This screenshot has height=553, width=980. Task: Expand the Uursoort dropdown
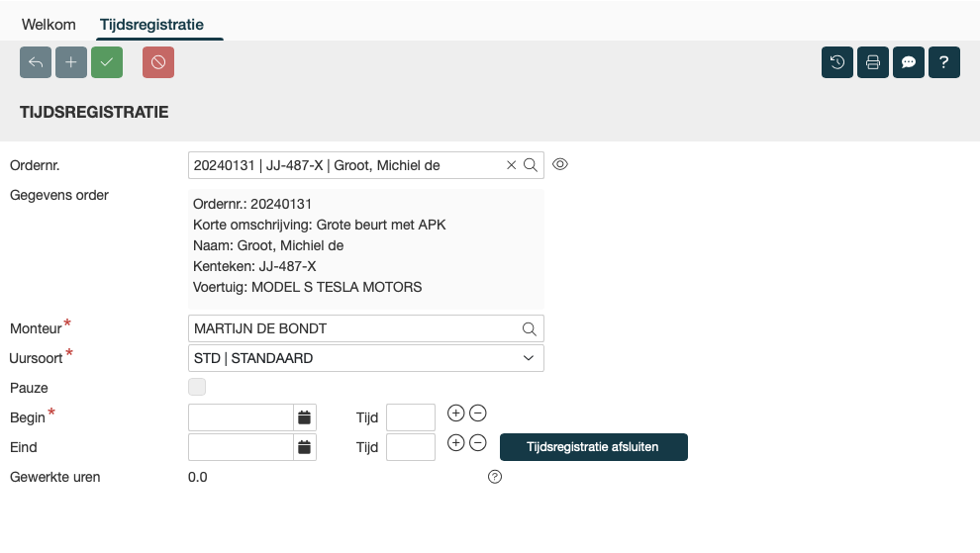[529, 358]
